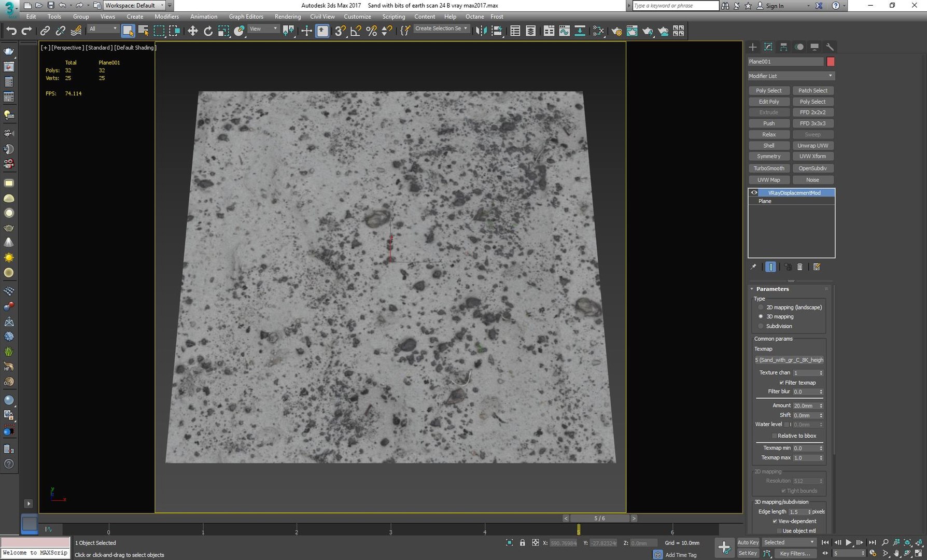
Task: Collapse the Parameters rollout
Action: 772,289
